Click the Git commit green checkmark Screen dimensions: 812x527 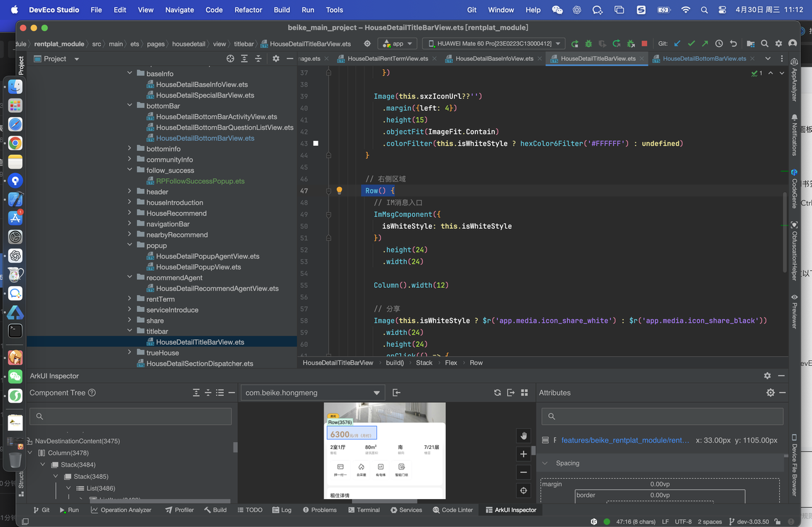point(691,44)
